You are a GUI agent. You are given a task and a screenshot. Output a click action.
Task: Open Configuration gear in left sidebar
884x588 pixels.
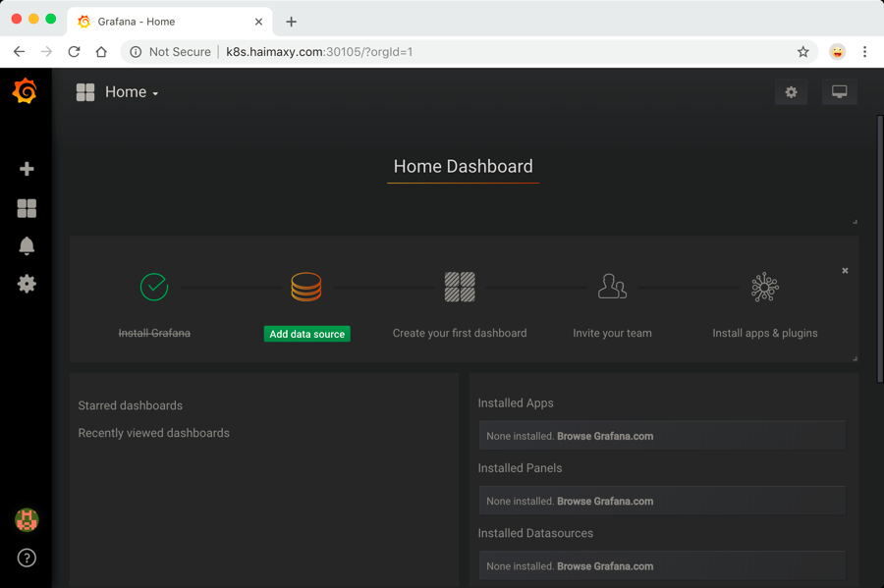27,284
